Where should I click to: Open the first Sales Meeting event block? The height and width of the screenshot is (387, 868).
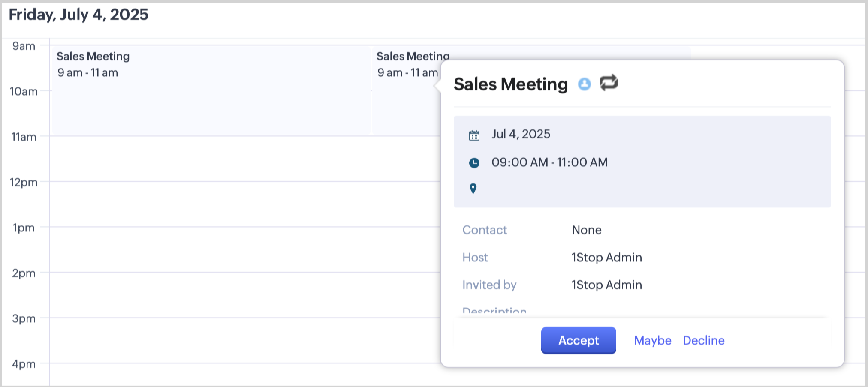click(x=210, y=90)
